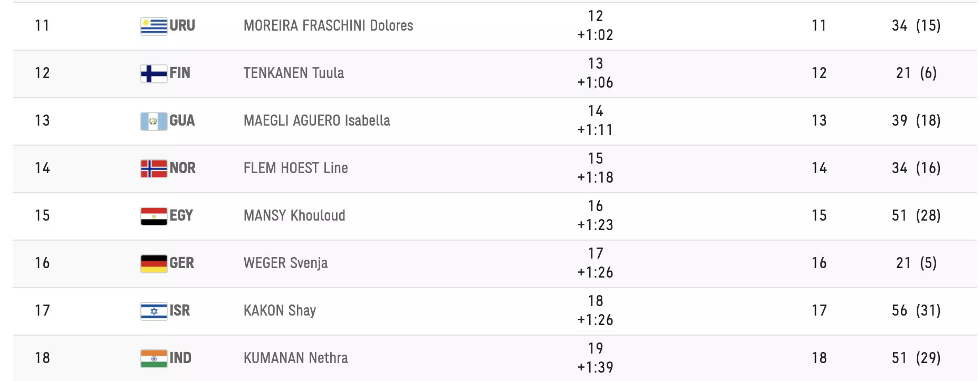Click the +1:39 time gap
This screenshot has width=980, height=381.
pyautogui.click(x=595, y=367)
